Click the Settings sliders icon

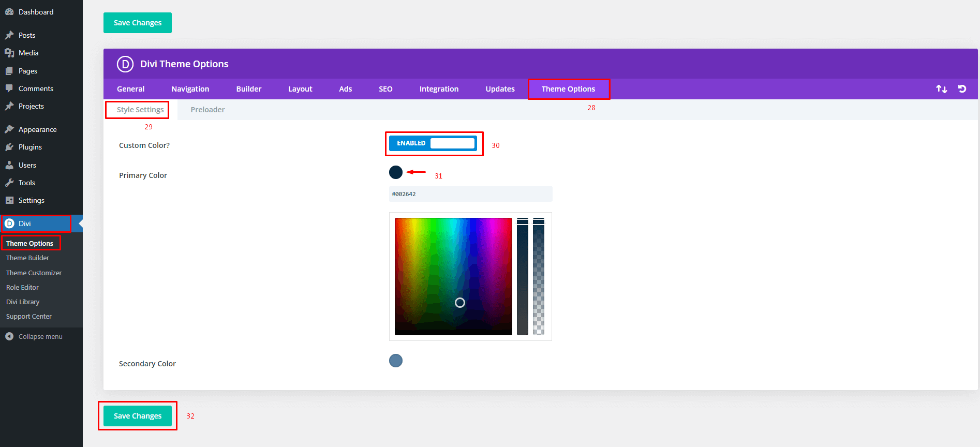pyautogui.click(x=9, y=200)
